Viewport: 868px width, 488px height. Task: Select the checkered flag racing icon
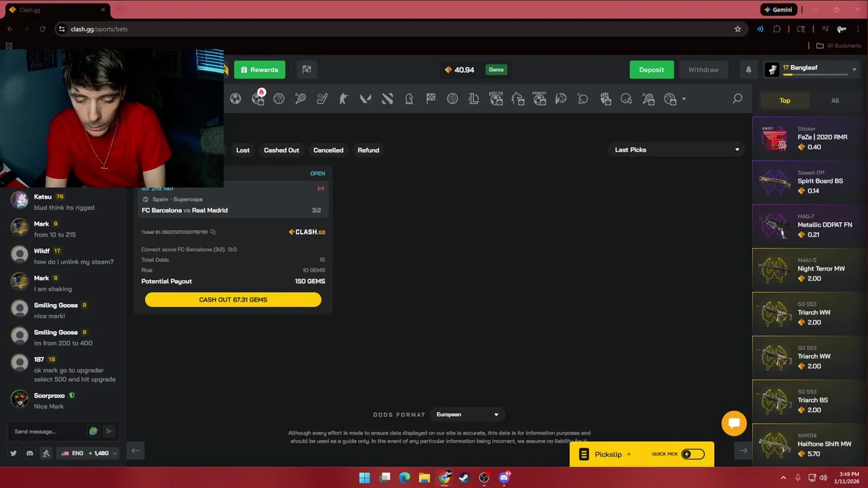pyautogui.click(x=431, y=99)
